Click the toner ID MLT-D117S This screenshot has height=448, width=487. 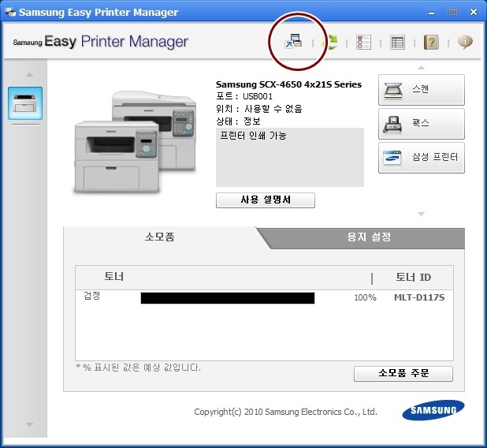419,298
